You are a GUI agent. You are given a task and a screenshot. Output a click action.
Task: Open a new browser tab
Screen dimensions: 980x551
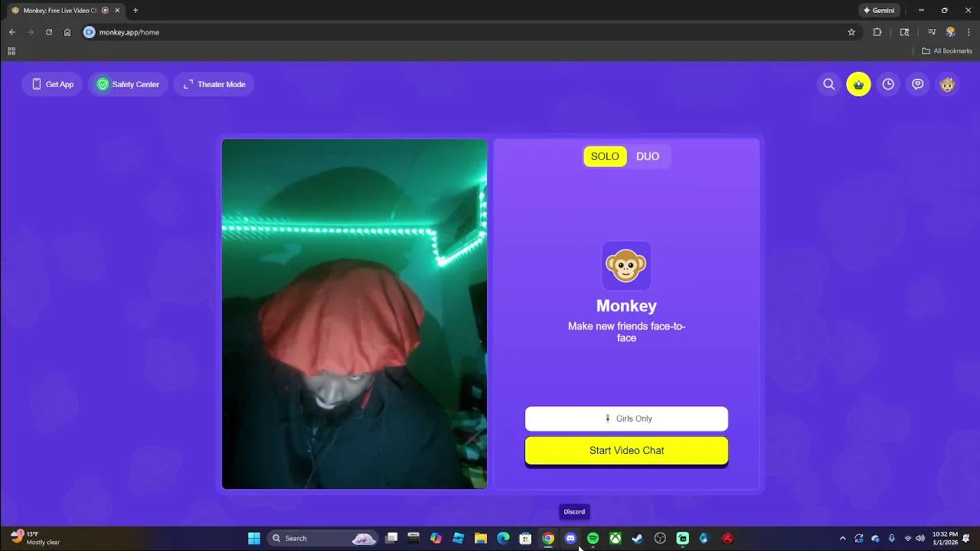coord(136,11)
